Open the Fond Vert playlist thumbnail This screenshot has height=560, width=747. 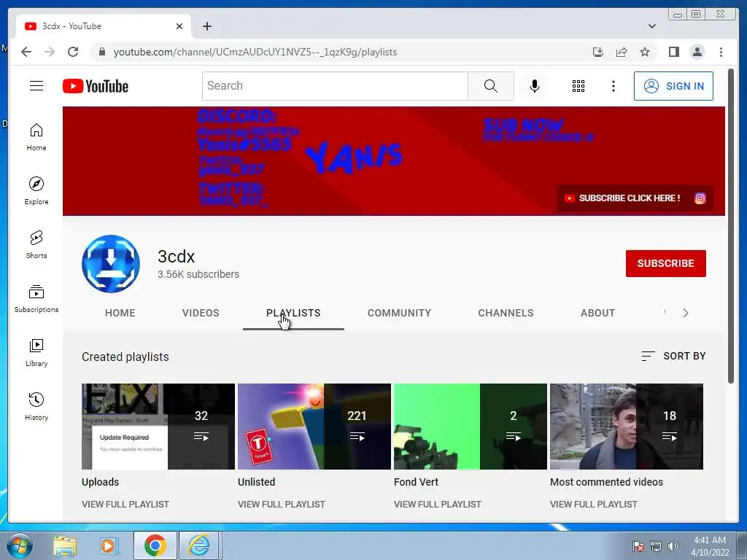[471, 426]
